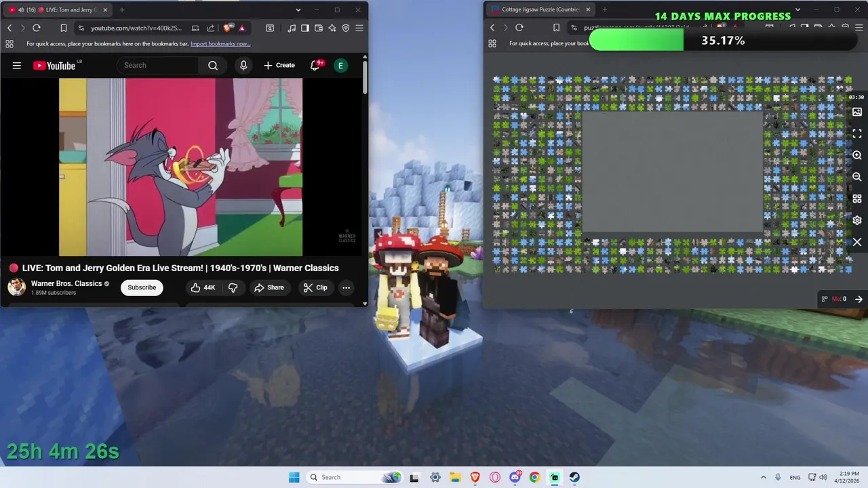
Task: Show hidden system tray icons chevron
Action: pyautogui.click(x=763, y=477)
